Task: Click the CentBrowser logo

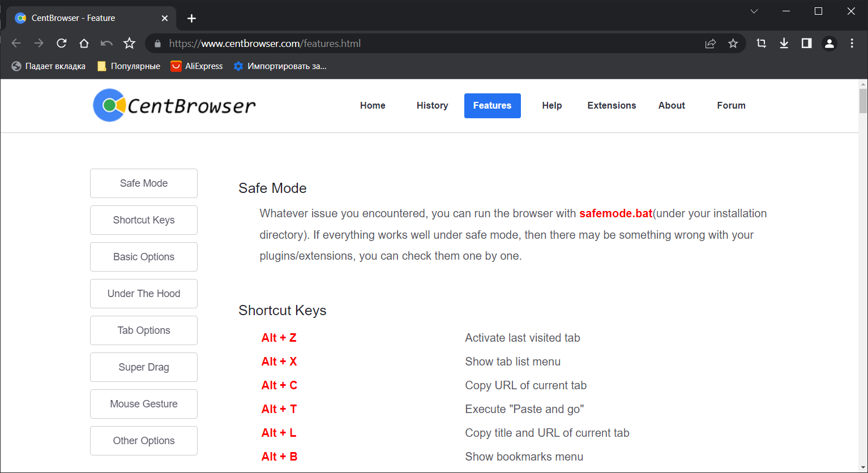Action: click(x=174, y=105)
